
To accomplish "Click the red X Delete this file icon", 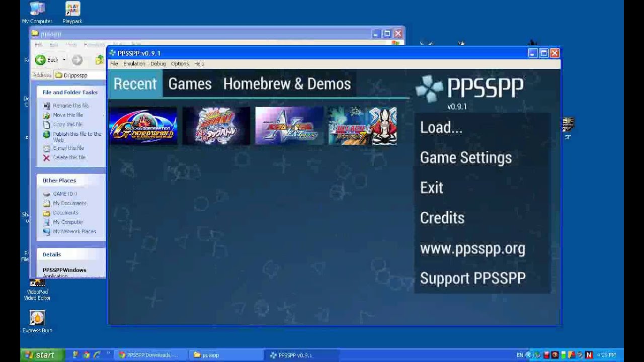I will [x=47, y=158].
